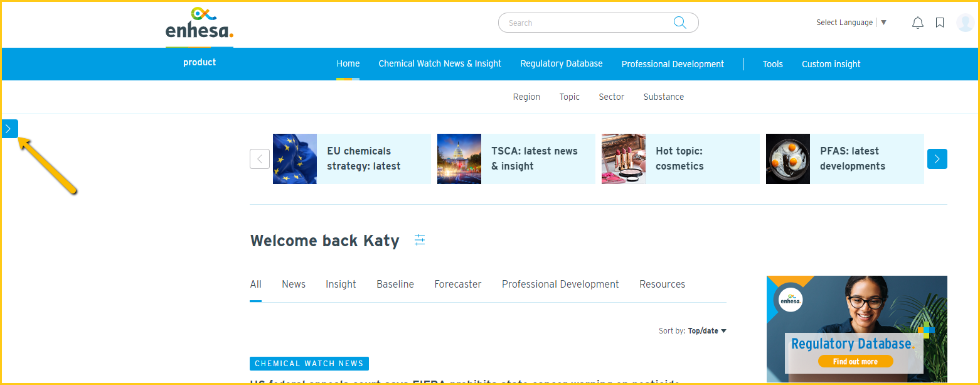
Task: Open the Regulatory Database menu
Action: 562,63
